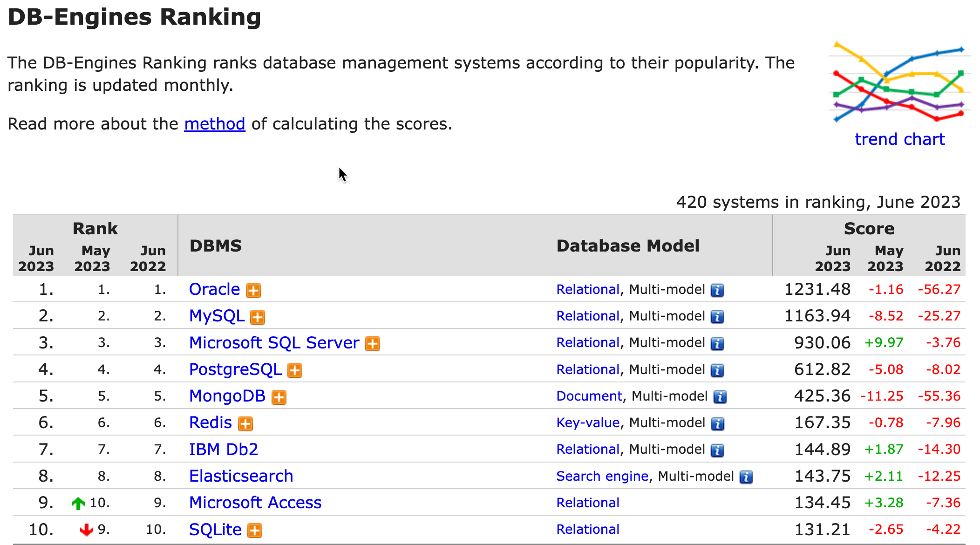Click the Key-value database model link

[587, 422]
